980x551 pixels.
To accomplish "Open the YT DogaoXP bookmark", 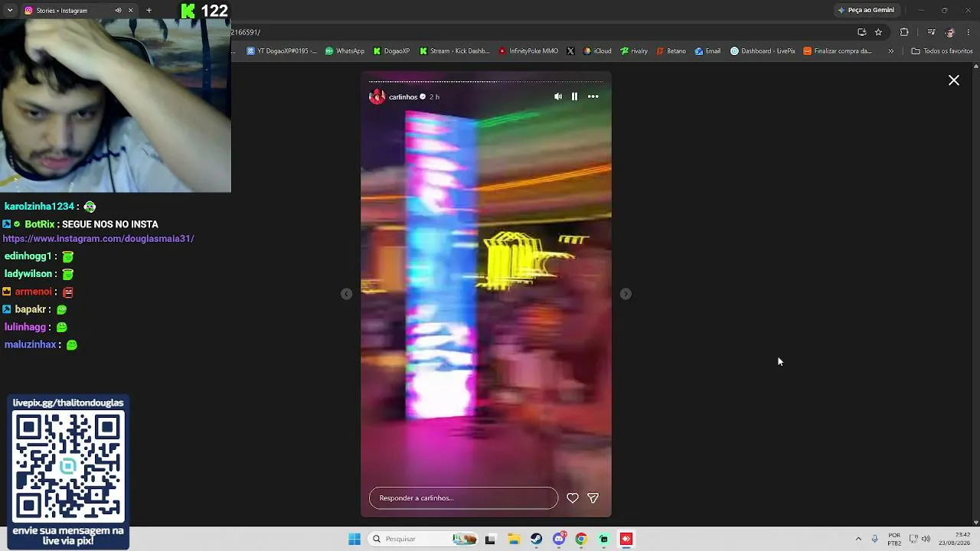I will [x=281, y=51].
